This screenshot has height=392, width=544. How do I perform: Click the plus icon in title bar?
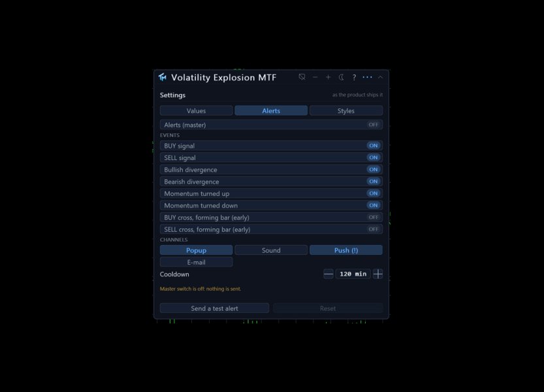(328, 77)
